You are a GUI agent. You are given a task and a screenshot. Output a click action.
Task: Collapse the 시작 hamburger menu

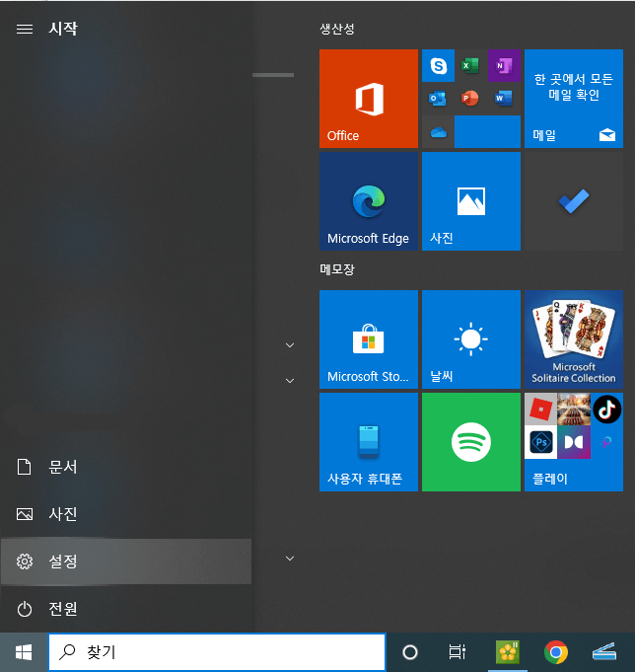click(x=25, y=29)
